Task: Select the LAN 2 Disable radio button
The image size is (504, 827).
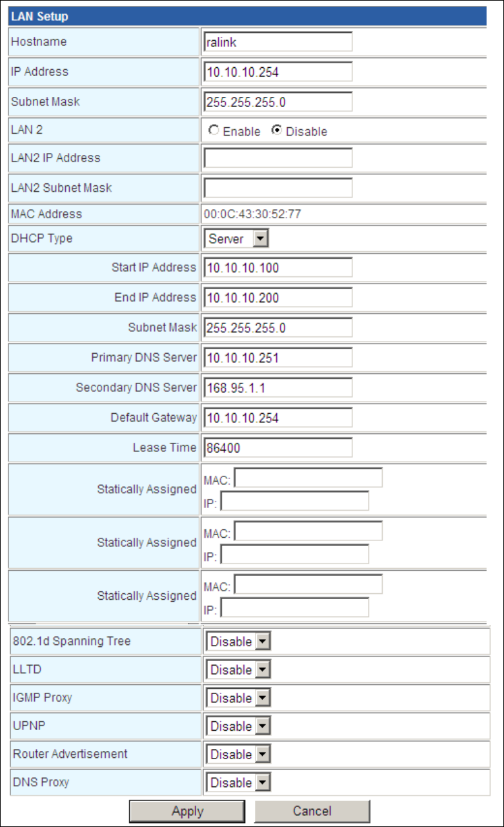Action: click(x=277, y=131)
